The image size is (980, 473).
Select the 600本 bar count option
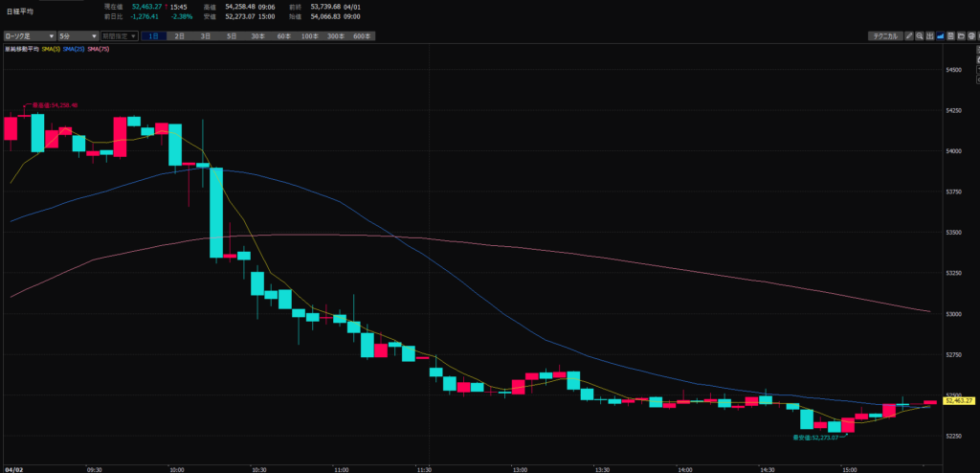(x=361, y=36)
